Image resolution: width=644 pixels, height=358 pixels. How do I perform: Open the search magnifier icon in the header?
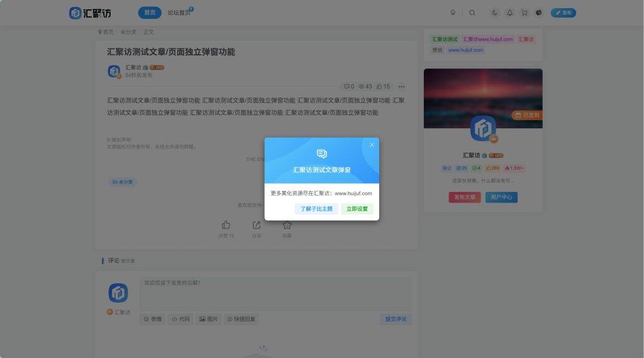pos(472,13)
